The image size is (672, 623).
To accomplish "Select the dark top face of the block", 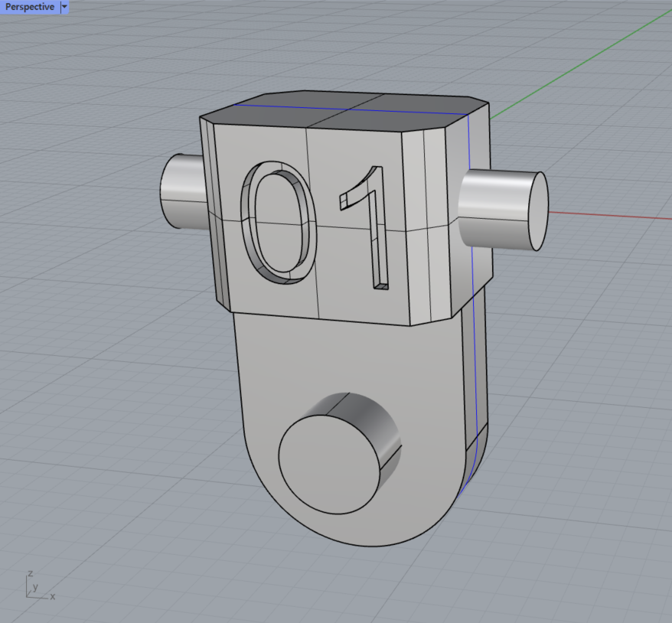I will 343,110.
